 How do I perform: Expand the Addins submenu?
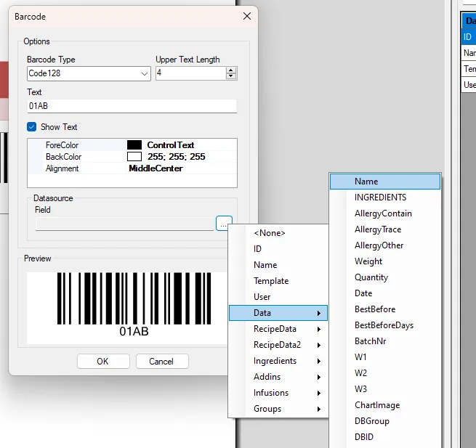click(278, 377)
